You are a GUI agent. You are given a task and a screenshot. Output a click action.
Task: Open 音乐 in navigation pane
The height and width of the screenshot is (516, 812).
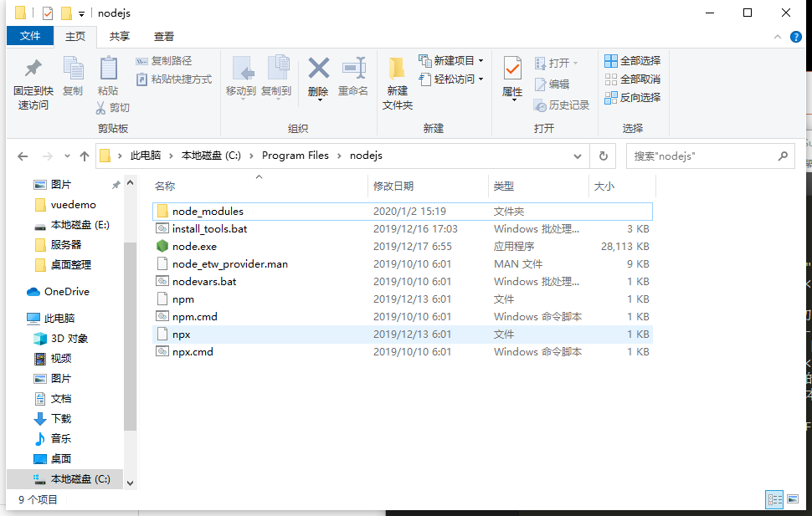[x=52, y=439]
